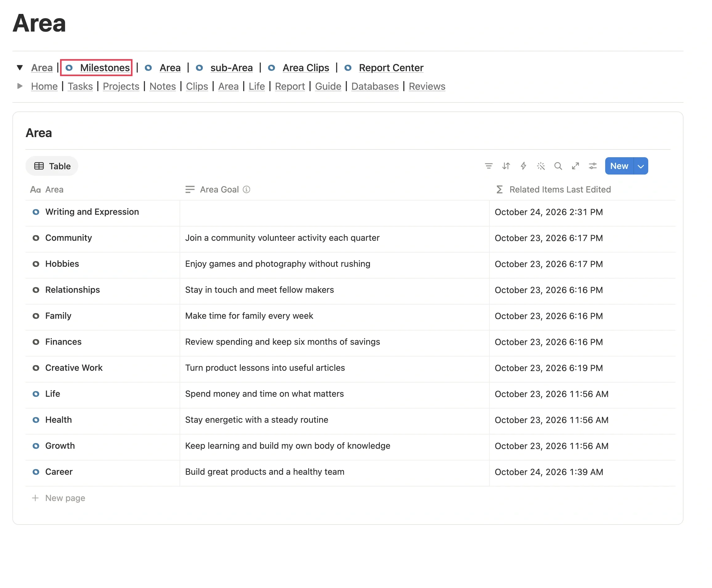This screenshot has width=712, height=588.
Task: Click the sparkle AI icon in toolbar
Action: (541, 166)
